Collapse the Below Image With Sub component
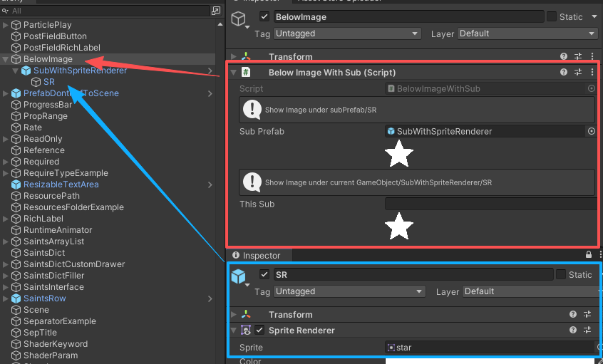 pyautogui.click(x=234, y=72)
